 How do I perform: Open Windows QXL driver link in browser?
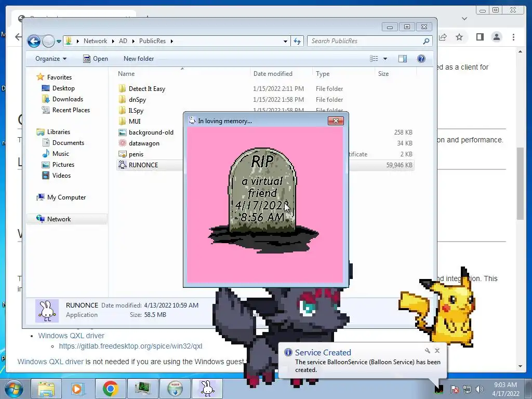(71, 336)
